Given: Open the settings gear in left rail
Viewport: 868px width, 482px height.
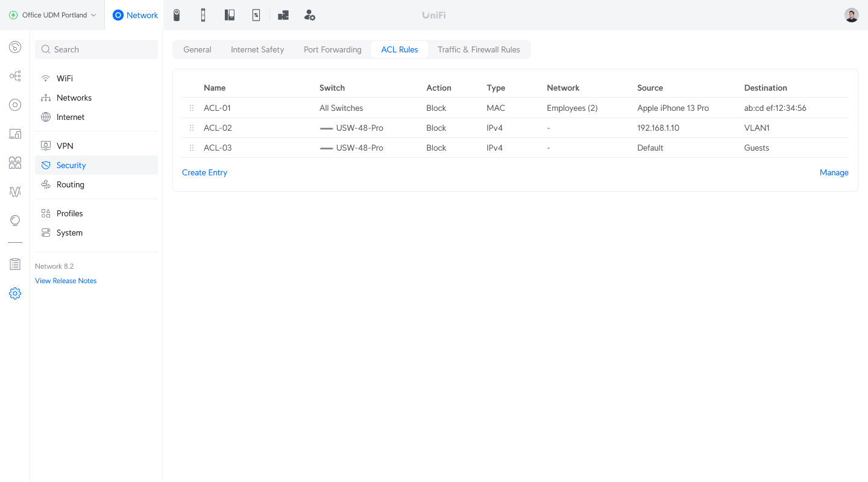Looking at the screenshot, I should tap(15, 293).
